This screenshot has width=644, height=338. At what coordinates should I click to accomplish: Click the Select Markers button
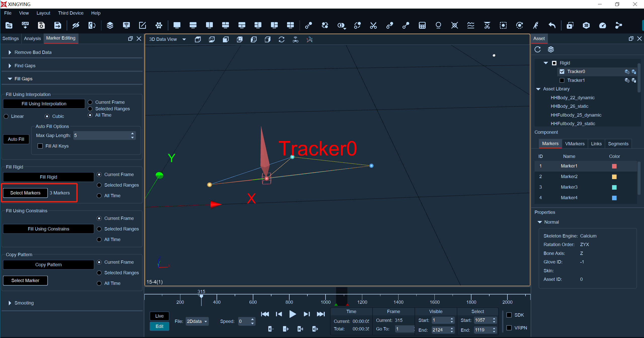coord(25,193)
